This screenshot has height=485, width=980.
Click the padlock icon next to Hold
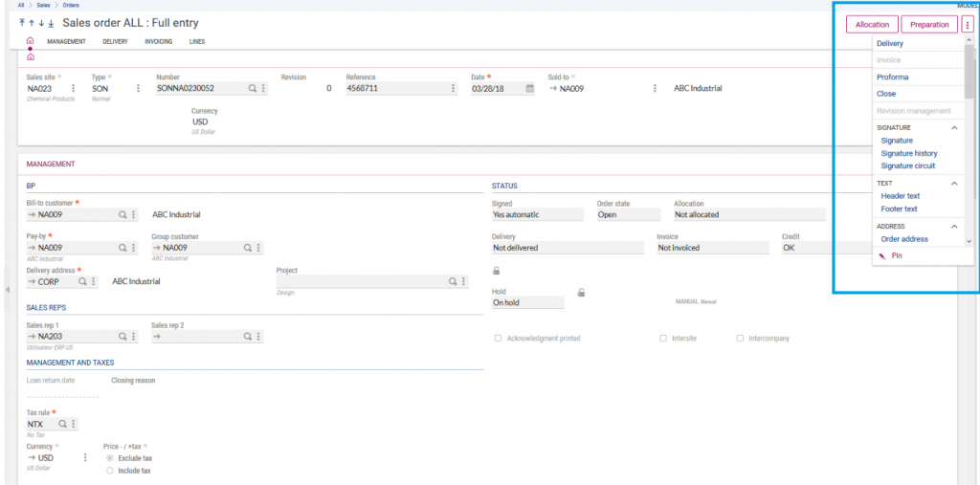[x=581, y=292]
